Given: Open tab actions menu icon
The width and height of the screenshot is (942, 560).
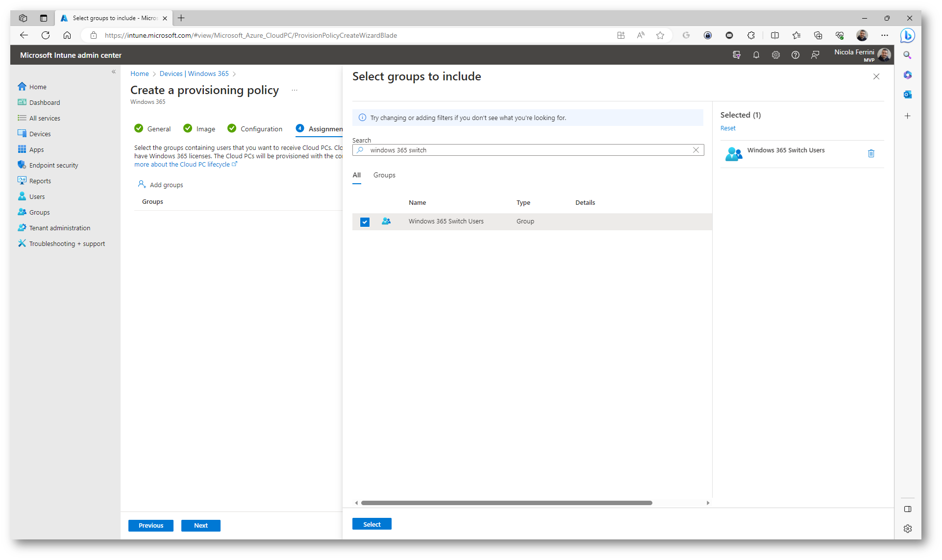Looking at the screenshot, I should [x=44, y=18].
